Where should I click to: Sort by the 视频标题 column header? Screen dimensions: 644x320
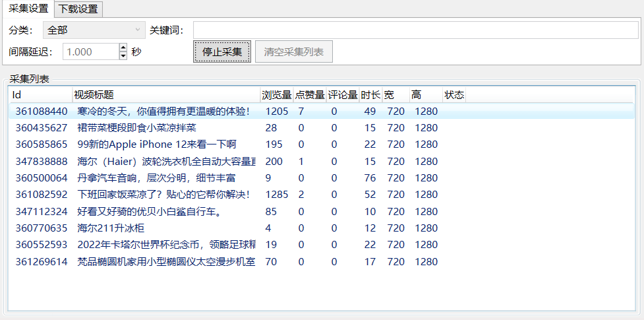click(165, 95)
